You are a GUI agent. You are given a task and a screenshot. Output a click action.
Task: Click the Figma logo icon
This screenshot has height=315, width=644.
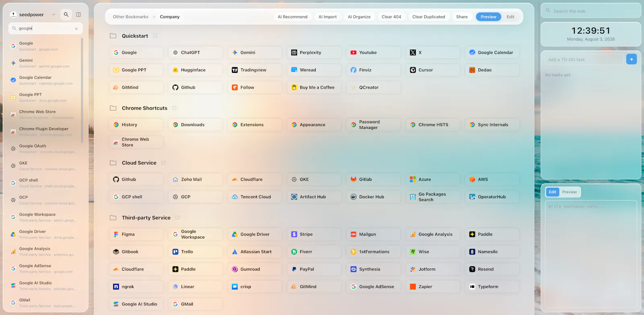[x=116, y=234]
